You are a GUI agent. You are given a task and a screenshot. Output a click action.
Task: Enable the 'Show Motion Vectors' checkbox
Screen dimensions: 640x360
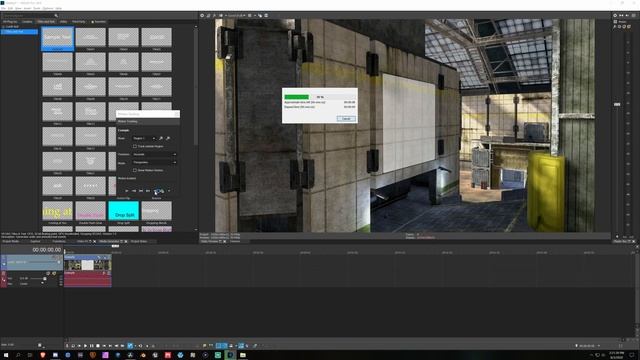click(x=135, y=170)
